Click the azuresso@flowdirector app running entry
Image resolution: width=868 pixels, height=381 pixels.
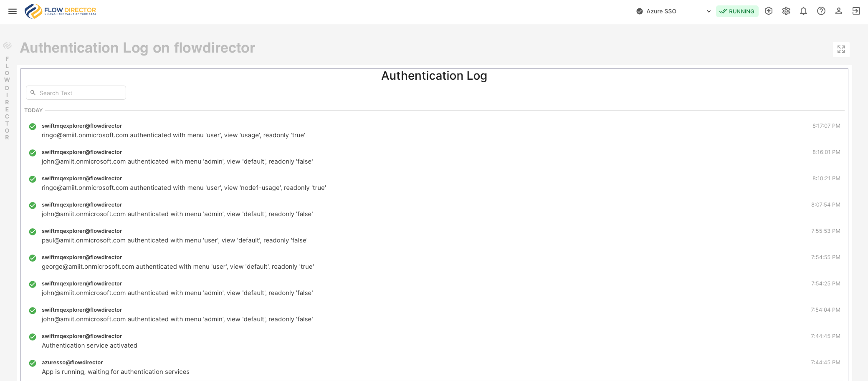click(115, 367)
